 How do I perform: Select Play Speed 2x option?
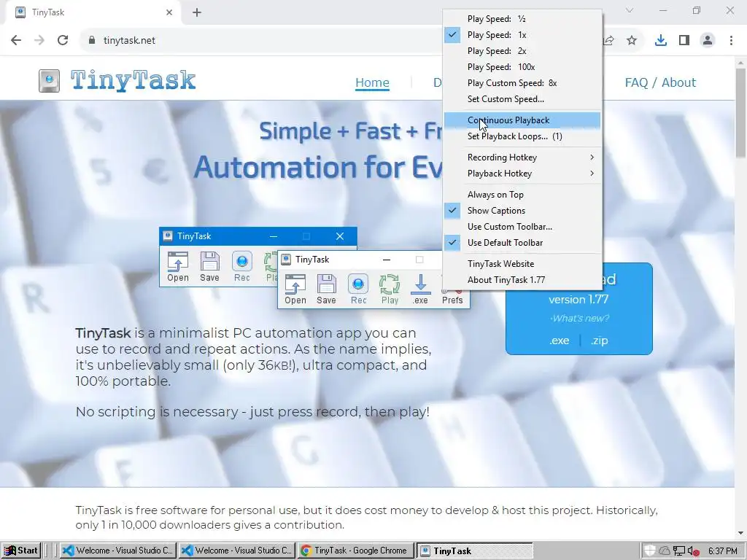click(x=522, y=51)
